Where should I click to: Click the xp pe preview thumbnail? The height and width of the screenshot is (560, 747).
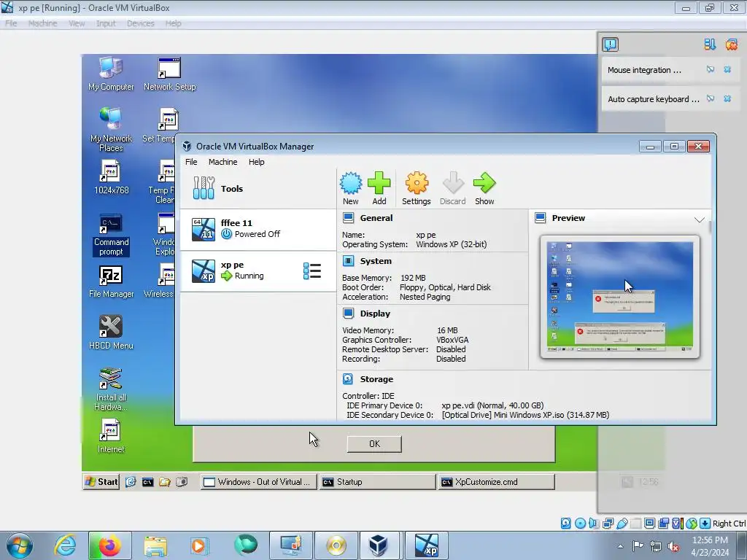pos(620,297)
